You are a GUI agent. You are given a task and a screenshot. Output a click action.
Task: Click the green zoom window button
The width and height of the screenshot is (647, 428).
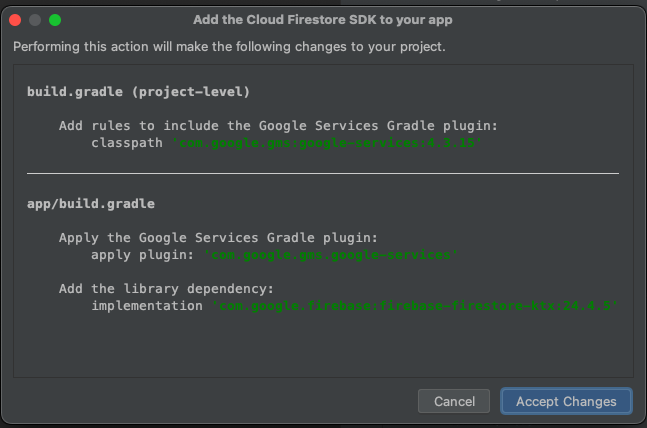(55, 20)
